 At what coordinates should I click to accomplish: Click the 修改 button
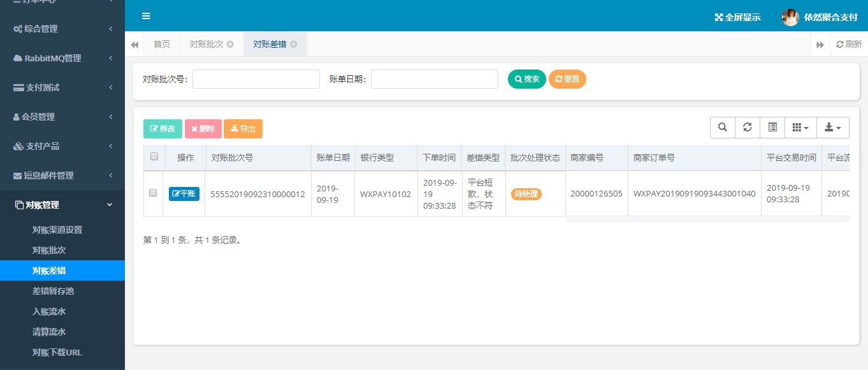pyautogui.click(x=163, y=129)
